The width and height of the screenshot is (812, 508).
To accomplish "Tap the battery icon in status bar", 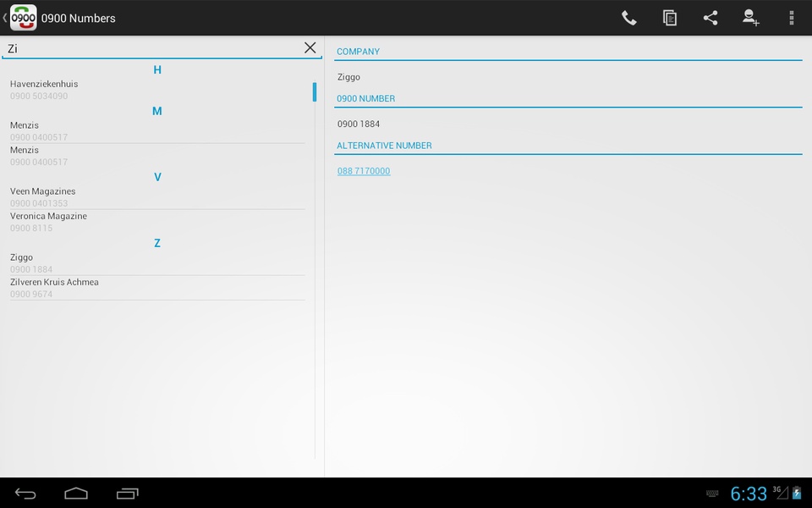I will (x=797, y=493).
